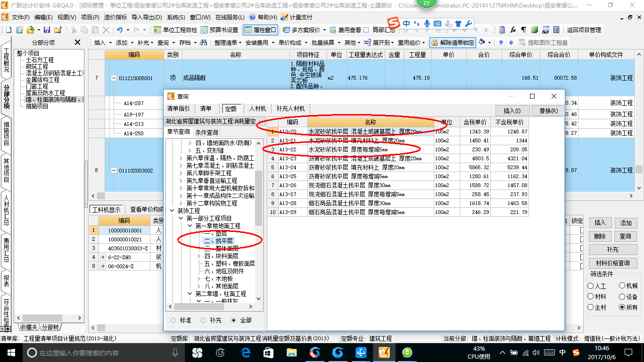Close the 分部分项 side panel with X
This screenshot has height=362, width=644.
[x=78, y=42]
